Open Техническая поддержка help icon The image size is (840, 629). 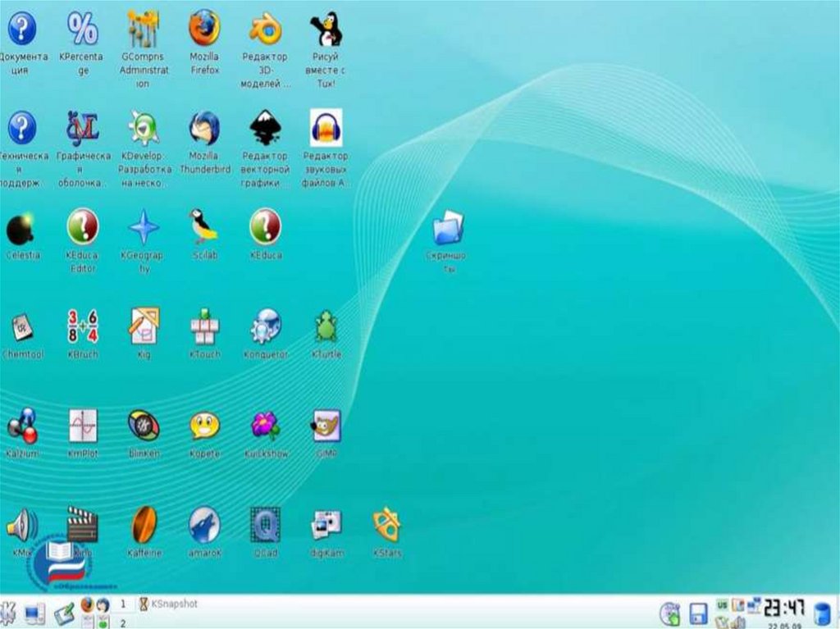[x=21, y=127]
